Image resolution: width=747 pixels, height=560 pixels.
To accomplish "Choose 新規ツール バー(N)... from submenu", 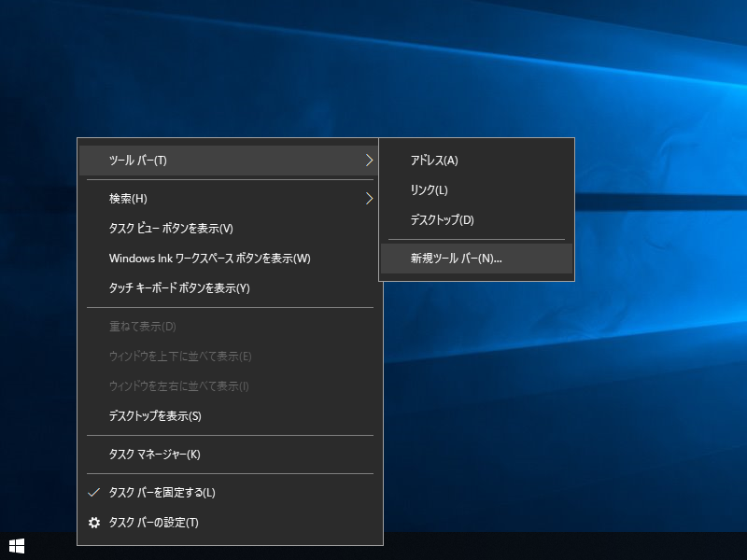I will (476, 259).
